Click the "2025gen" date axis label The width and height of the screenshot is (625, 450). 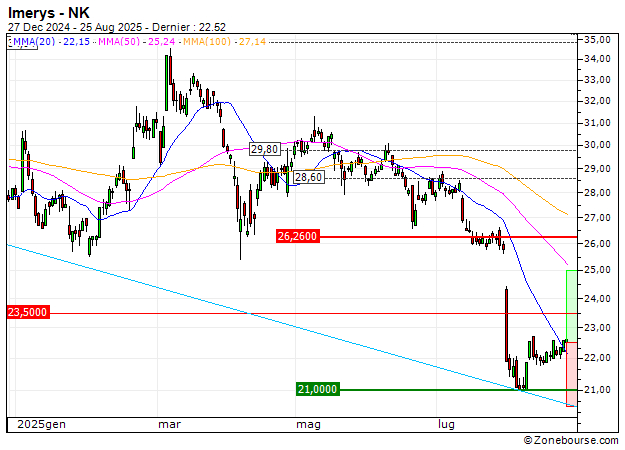[41, 424]
